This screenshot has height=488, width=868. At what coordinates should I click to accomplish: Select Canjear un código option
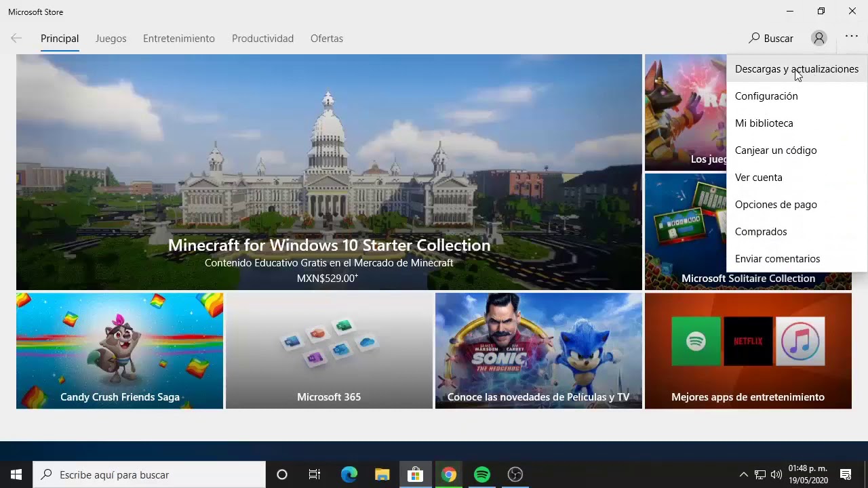(796, 150)
